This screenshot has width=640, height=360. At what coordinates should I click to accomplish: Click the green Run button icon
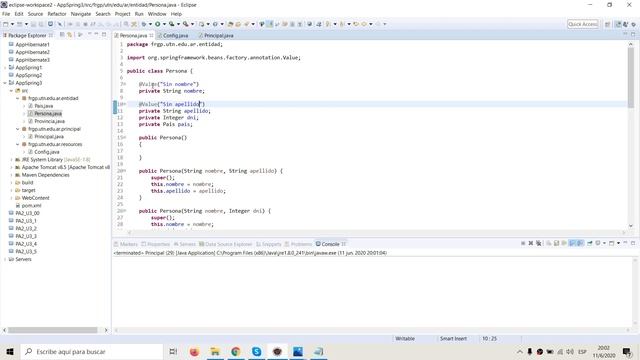[x=157, y=24]
